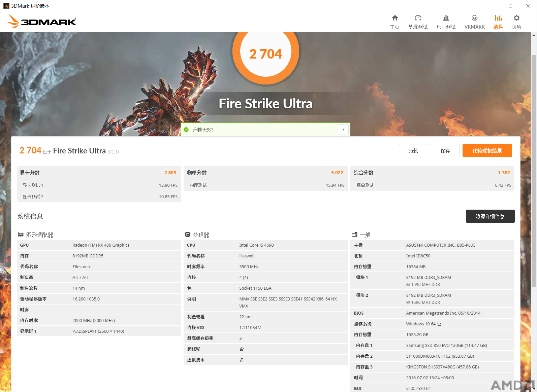This screenshot has height=392, width=537.
Task: Click the northbridge value Intel ID8C50
Action: [x=418, y=256]
